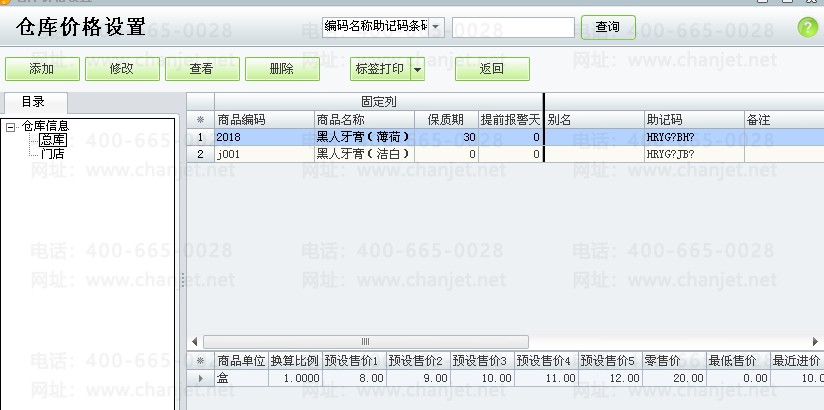824x410 pixels.
Task: Switch to the 目录 tab
Action: point(33,102)
